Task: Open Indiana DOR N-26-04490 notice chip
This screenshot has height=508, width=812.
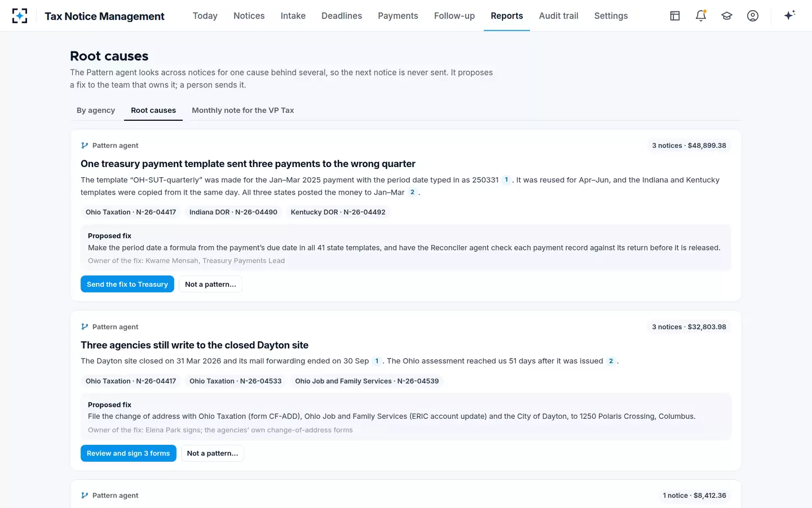Action: point(233,212)
